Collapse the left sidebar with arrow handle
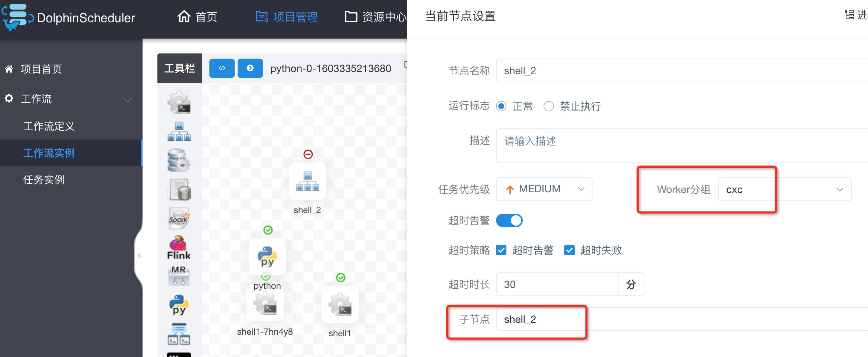Viewport: 868px width, 357px height. (x=139, y=255)
